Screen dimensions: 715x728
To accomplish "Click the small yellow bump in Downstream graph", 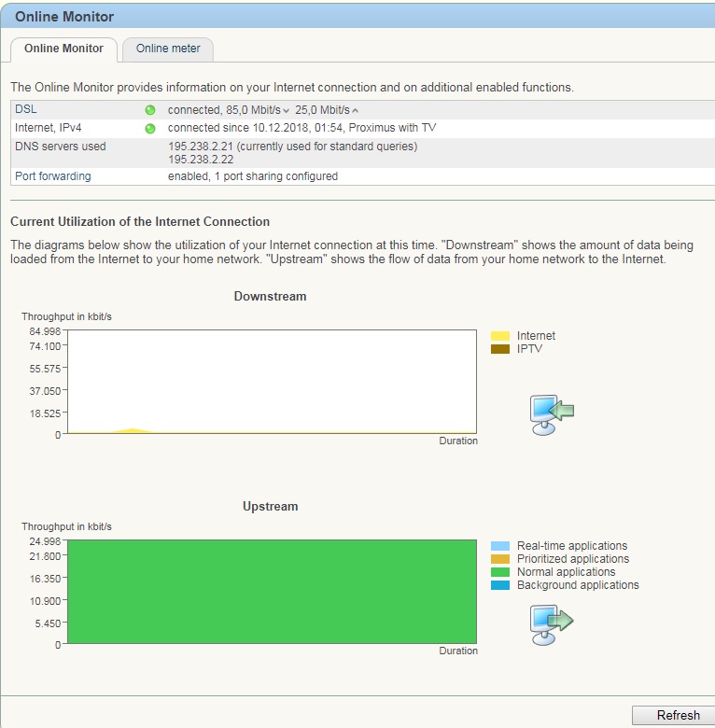I will (133, 430).
